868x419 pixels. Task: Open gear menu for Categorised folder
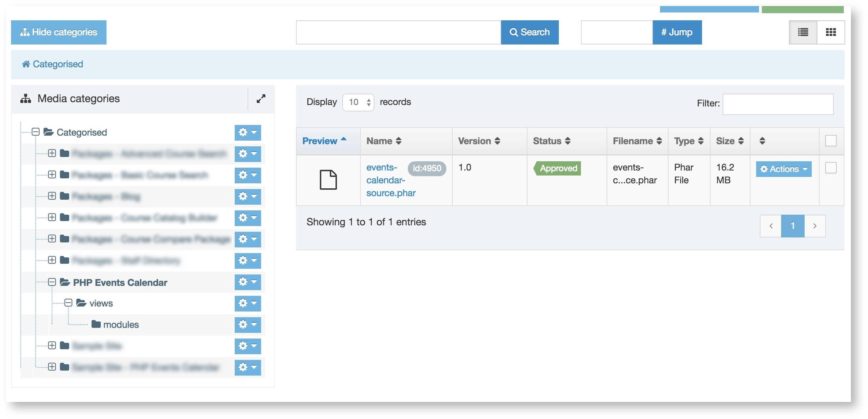[x=248, y=132]
